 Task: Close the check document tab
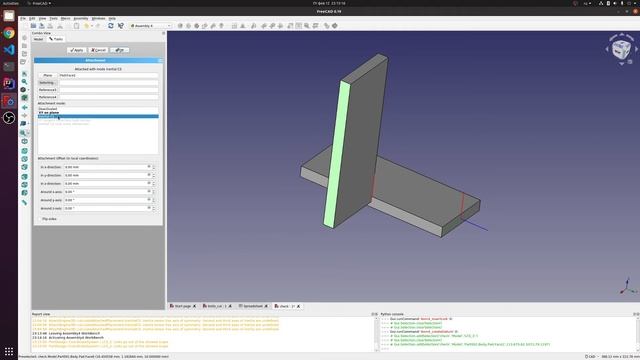click(299, 306)
